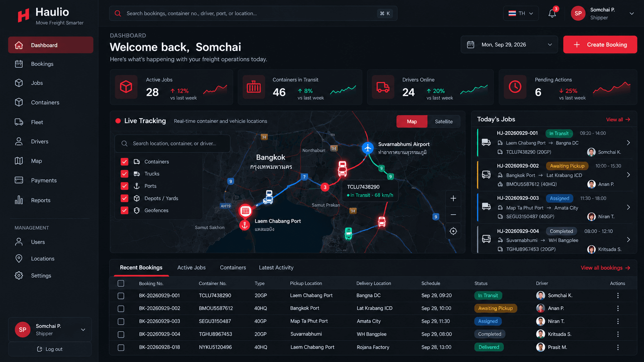Open the notifications bell
This screenshot has height=362, width=644.
[x=552, y=13]
